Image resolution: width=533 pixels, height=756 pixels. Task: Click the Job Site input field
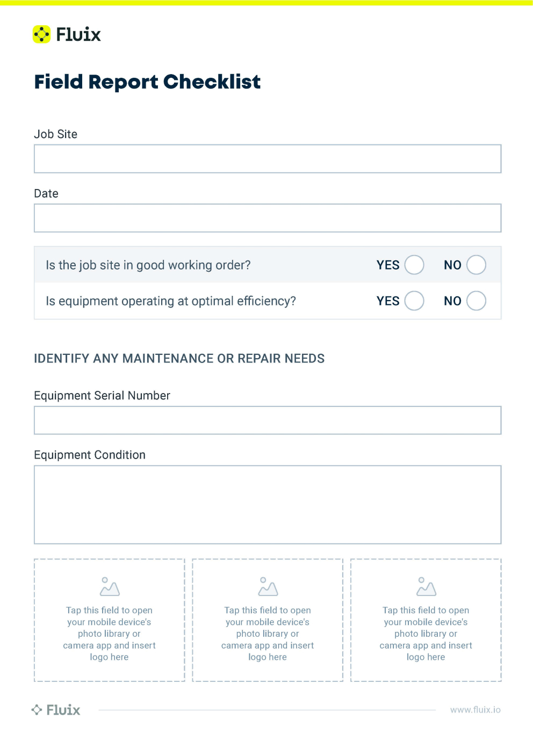point(268,159)
